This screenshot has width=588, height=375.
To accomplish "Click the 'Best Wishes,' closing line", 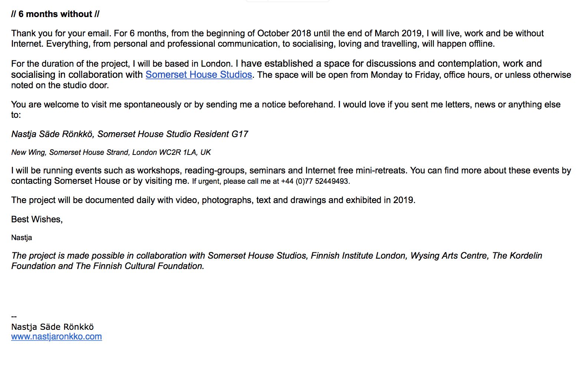I will [37, 219].
